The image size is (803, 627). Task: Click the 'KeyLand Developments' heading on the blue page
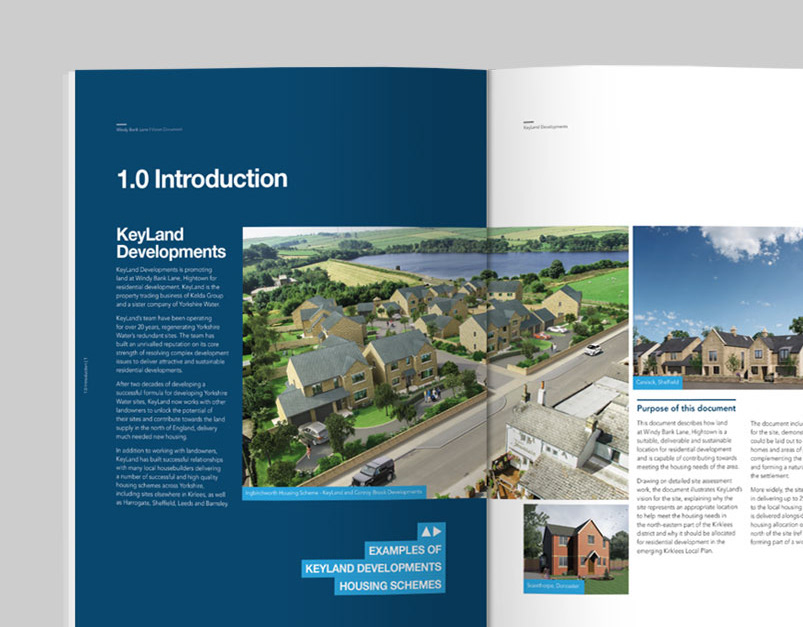pos(171,243)
